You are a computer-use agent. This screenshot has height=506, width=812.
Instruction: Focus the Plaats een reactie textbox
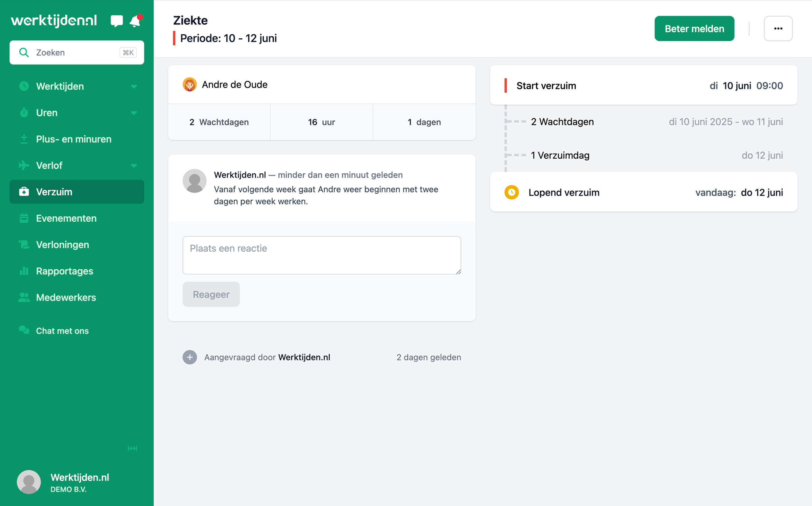click(322, 255)
